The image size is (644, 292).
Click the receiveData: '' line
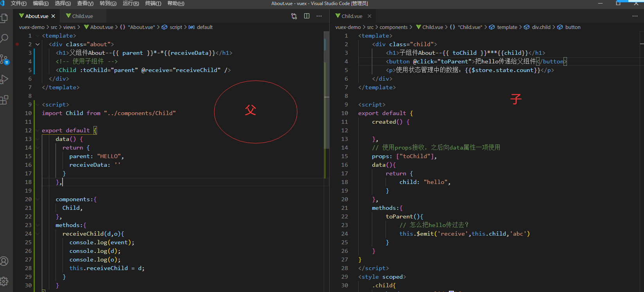(x=95, y=165)
